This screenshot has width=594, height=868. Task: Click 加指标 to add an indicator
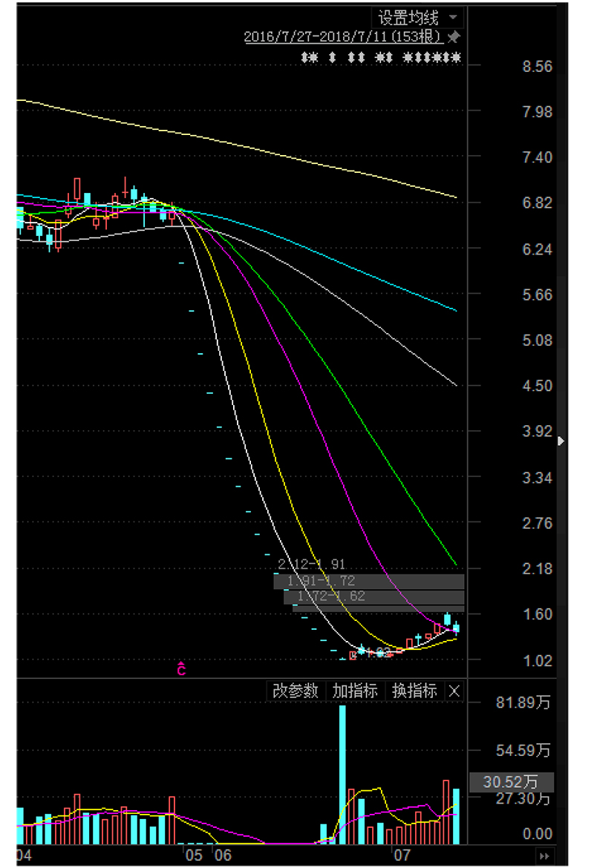click(355, 691)
